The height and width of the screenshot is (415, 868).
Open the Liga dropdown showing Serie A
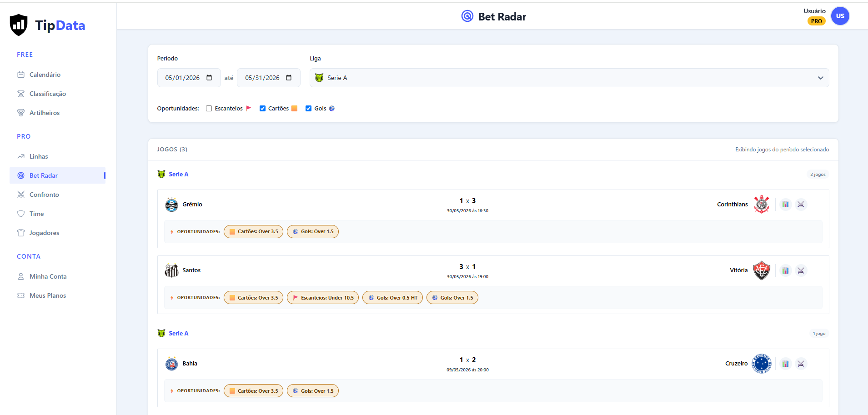coord(569,78)
